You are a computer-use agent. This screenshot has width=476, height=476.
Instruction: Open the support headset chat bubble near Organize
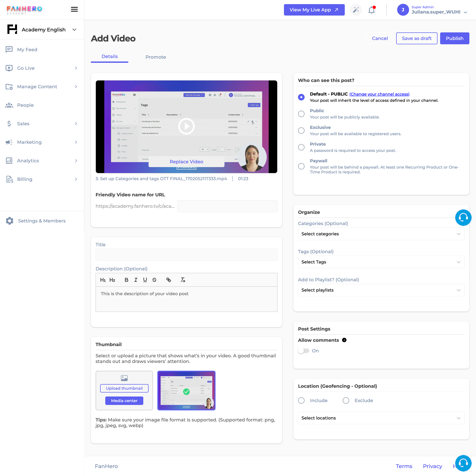[463, 218]
